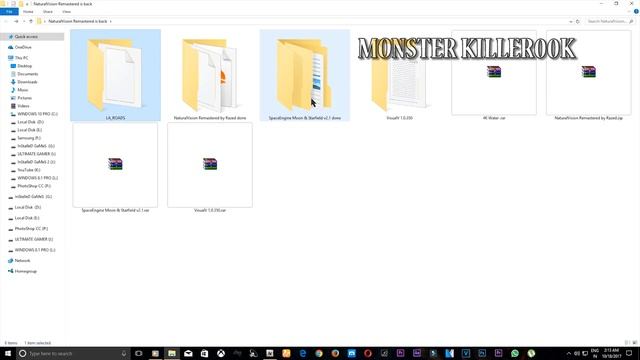Open the LA_ROADS folder
The image size is (640, 360).
coord(115,75)
